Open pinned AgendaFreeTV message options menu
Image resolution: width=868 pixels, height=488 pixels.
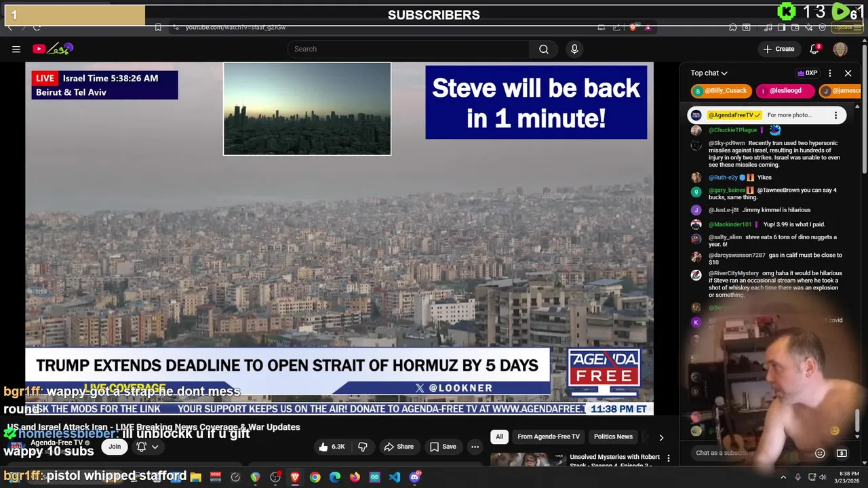(x=835, y=115)
